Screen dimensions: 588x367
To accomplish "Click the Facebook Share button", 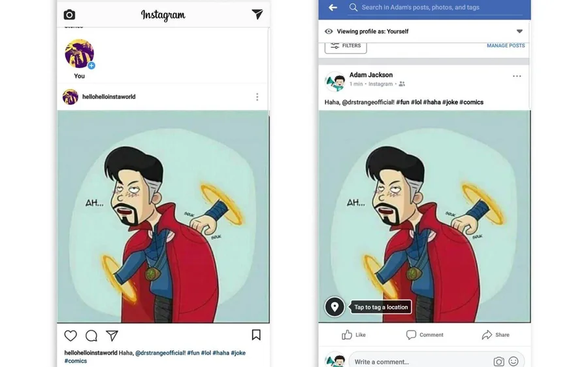I will (495, 335).
